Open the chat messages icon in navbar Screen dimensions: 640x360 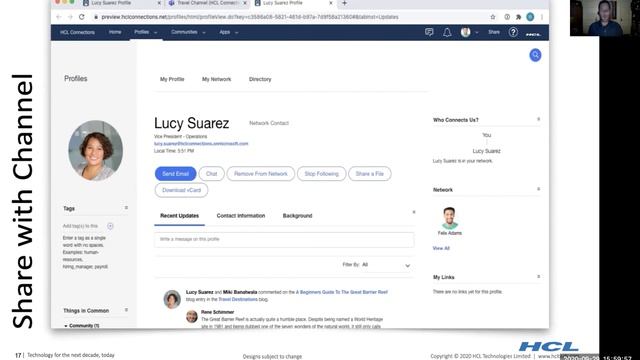click(429, 32)
